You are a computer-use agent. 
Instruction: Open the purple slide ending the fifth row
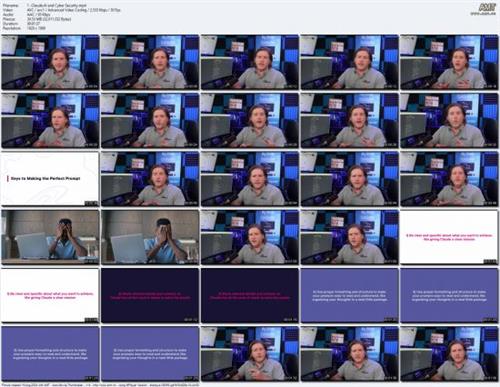[x=449, y=295]
